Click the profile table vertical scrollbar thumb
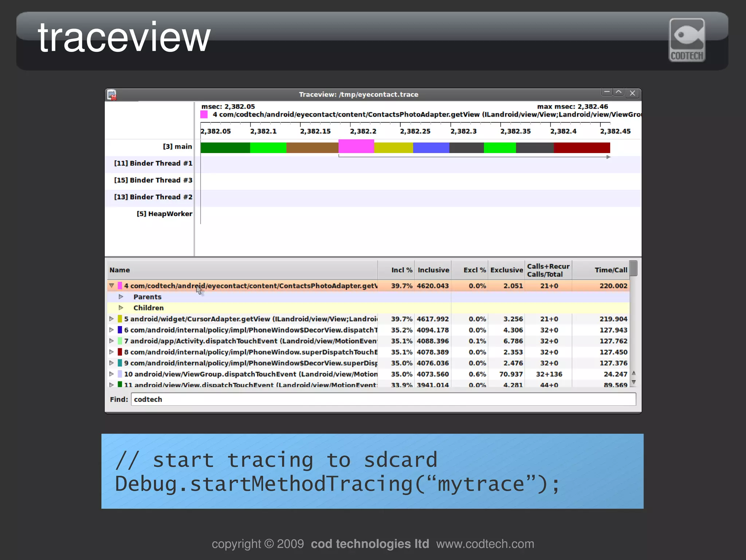 pos(633,269)
